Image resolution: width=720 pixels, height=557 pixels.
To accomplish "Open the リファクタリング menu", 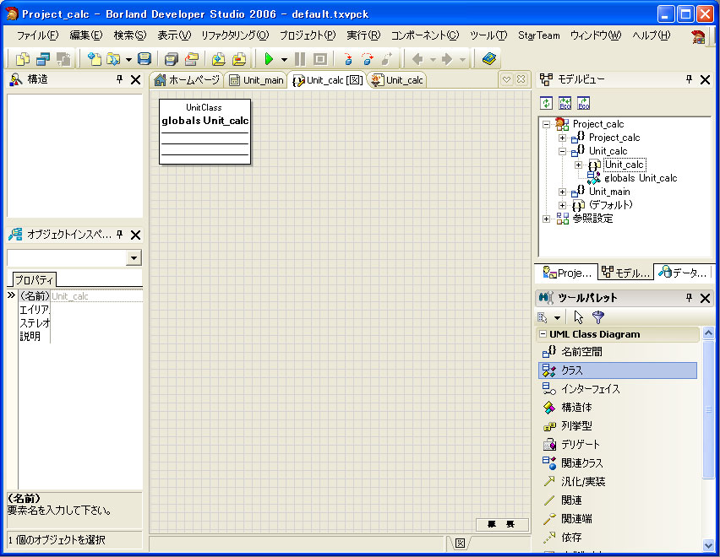I will click(x=235, y=35).
